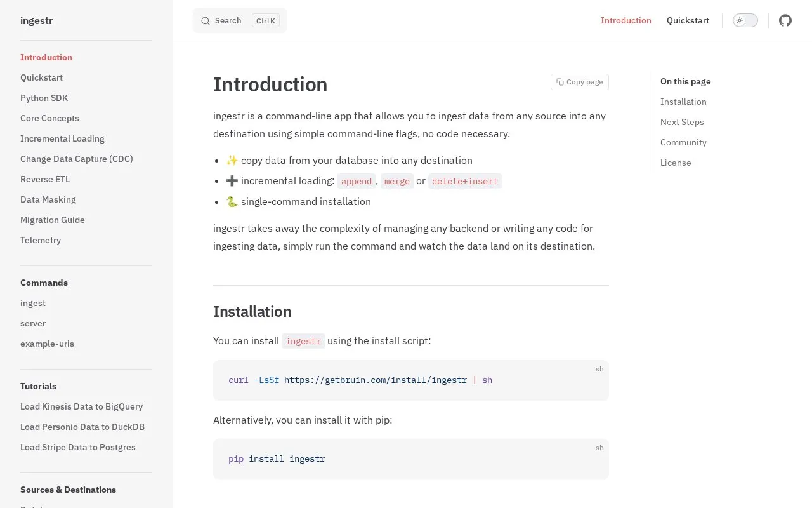Image resolution: width=812 pixels, height=508 pixels.
Task: Toggle the light/dark theme switch
Action: tap(745, 20)
